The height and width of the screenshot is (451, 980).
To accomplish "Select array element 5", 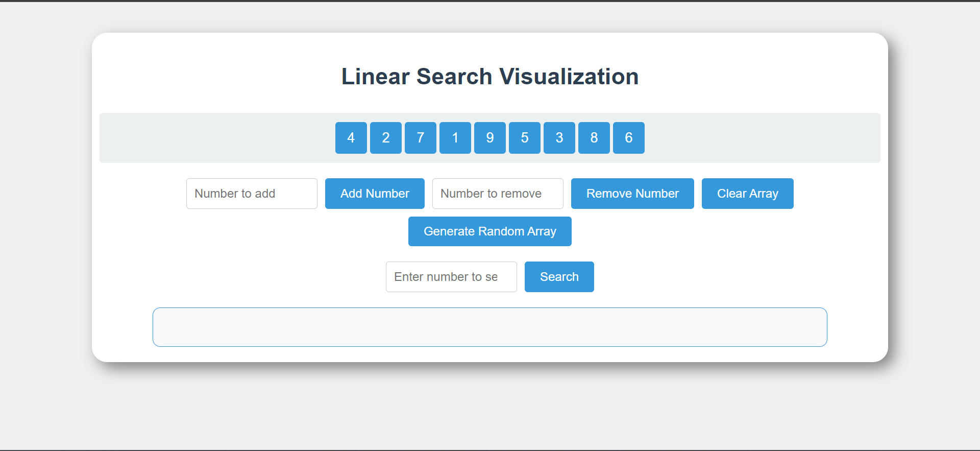I will (525, 138).
